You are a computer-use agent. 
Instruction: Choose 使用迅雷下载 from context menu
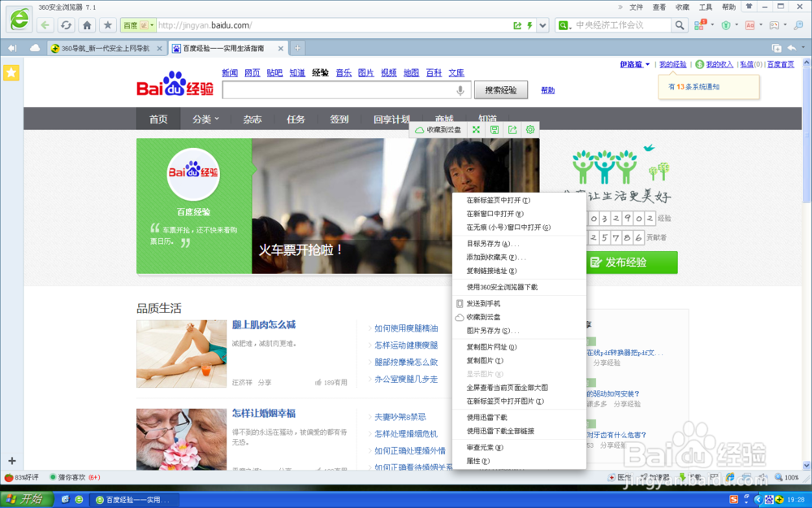tap(519, 417)
